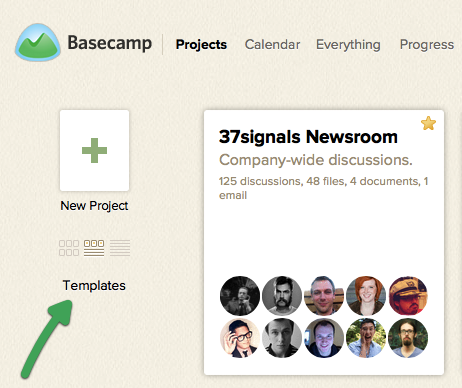This screenshot has height=388, width=462.
Task: Click the avatar of man with glasses and pompadour
Action: point(240,338)
